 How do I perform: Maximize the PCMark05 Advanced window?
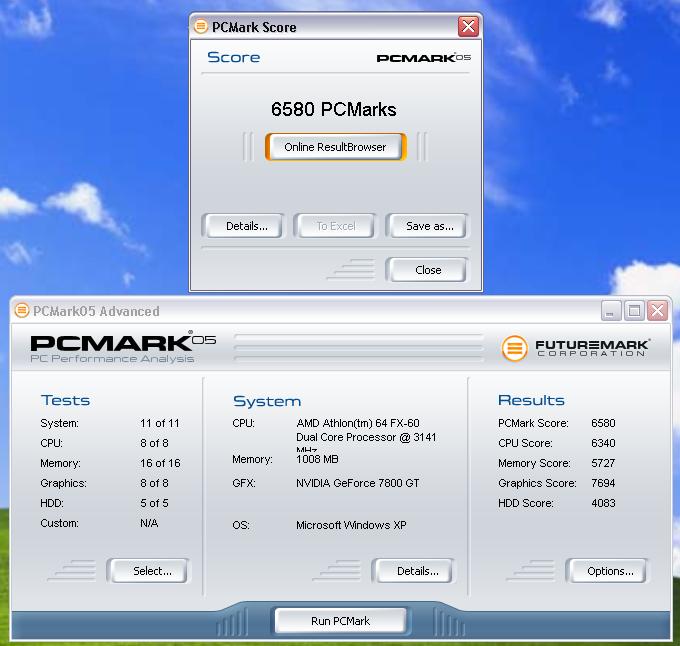634,311
